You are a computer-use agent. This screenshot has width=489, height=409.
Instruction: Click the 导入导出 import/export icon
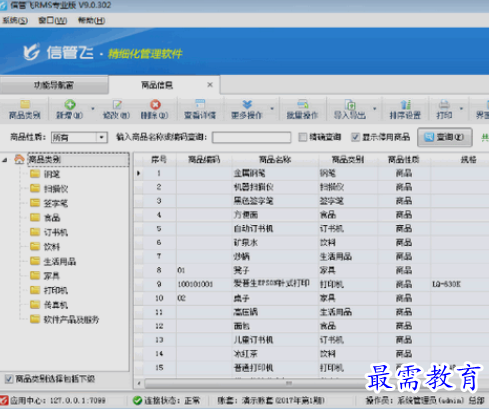tap(350, 104)
